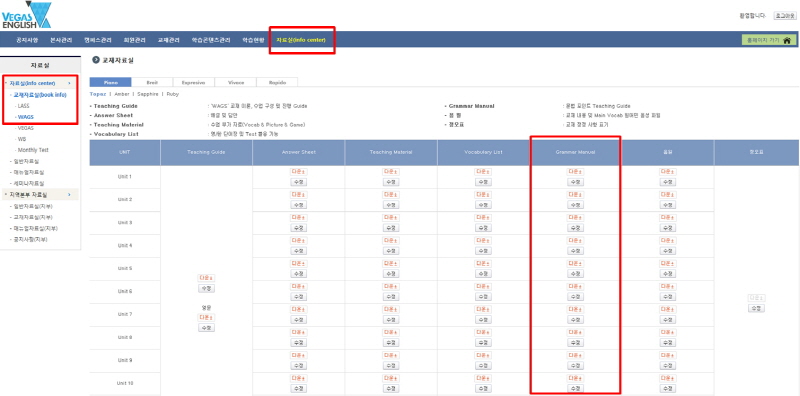Open 일반자료실(지부) in the sidebar
The height and width of the screenshot is (396, 800).
(x=33, y=206)
